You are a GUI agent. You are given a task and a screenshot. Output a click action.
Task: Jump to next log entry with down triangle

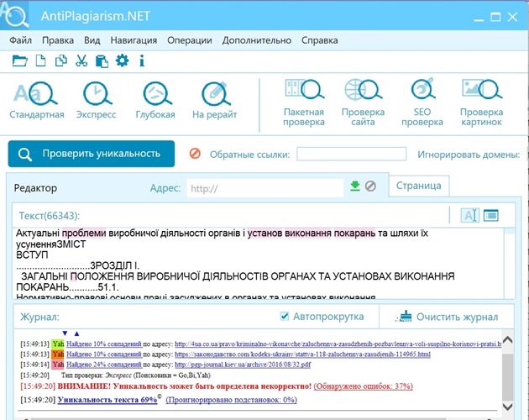65,333
